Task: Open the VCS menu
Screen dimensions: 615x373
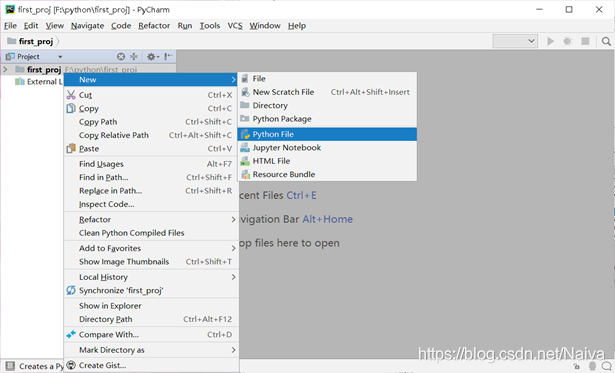Action: (235, 26)
